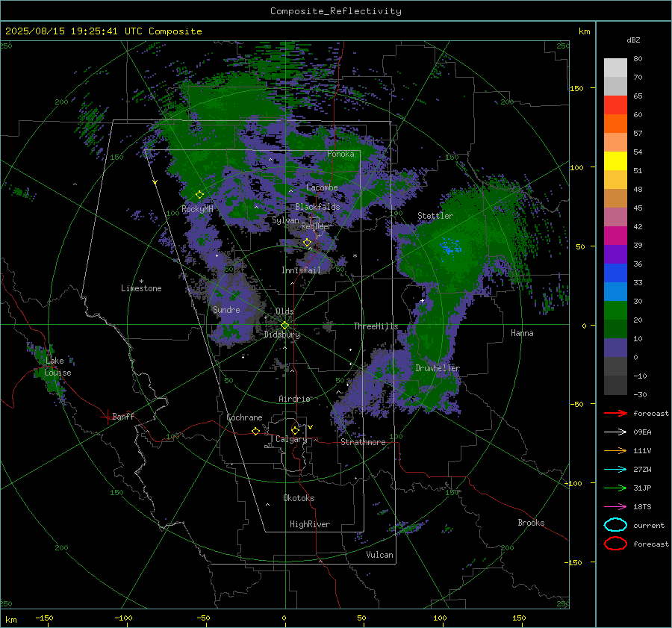The image size is (672, 628).
Task: Click the Sundre city label
Action: click(x=226, y=309)
